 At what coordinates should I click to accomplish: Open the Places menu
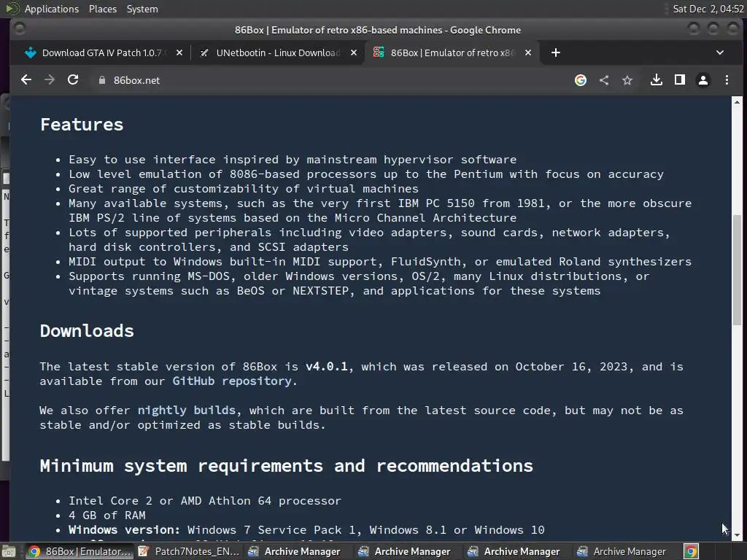point(102,9)
